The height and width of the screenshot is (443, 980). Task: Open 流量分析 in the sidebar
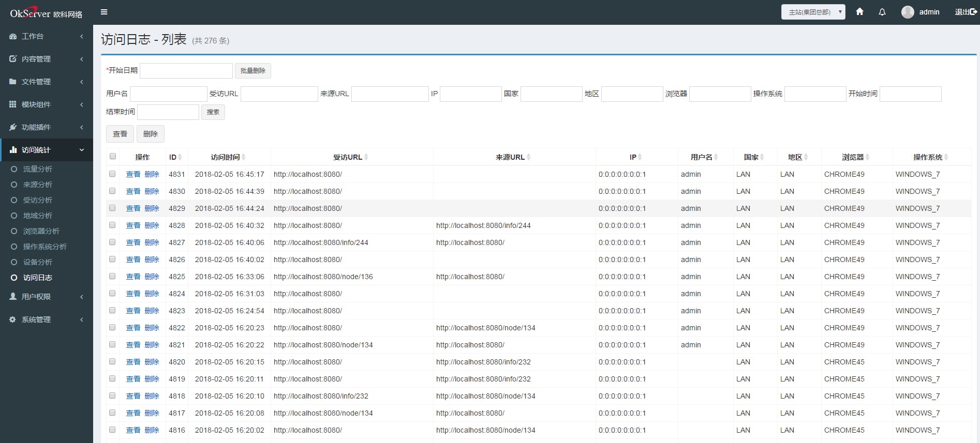point(37,169)
